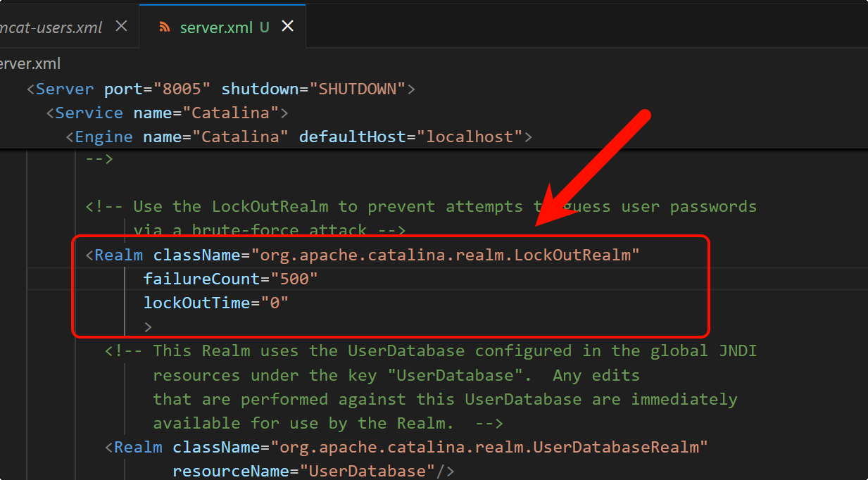Click the U untracked badge on server.xml tab
Screen dimensions: 868x480
coord(264,27)
